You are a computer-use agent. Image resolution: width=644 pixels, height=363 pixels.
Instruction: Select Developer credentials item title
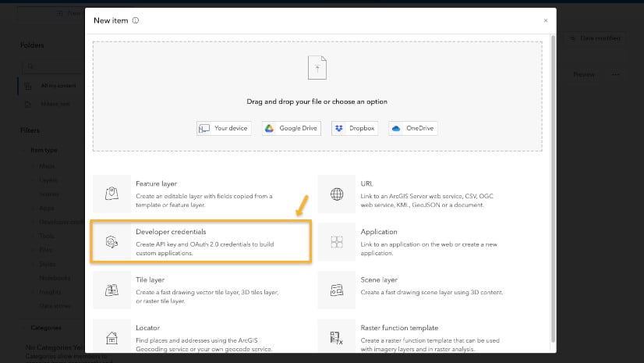(171, 232)
